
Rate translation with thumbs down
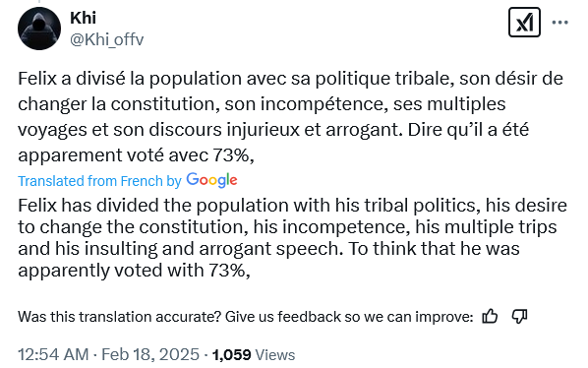520,317
